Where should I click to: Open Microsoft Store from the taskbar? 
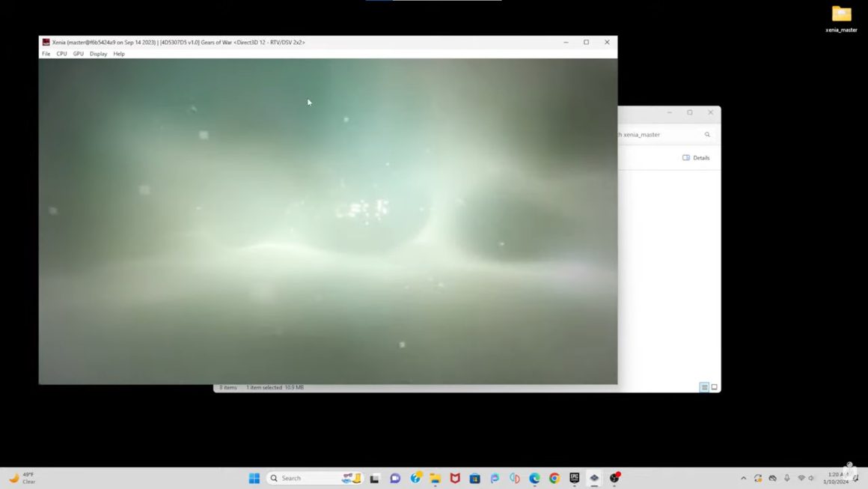point(474,478)
